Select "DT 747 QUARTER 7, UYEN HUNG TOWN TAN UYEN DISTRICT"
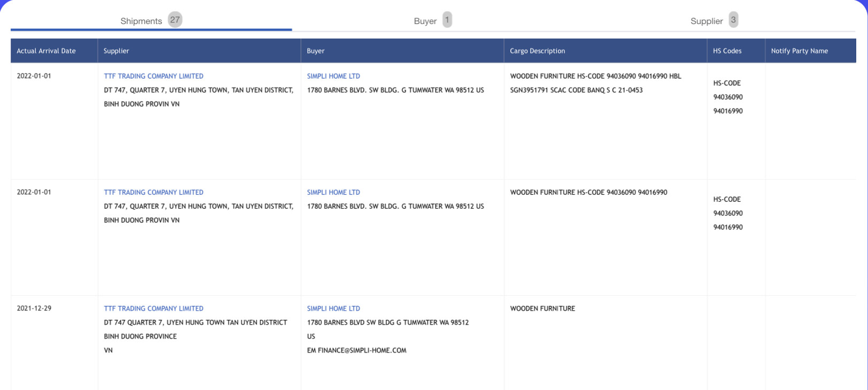 pyautogui.click(x=195, y=323)
